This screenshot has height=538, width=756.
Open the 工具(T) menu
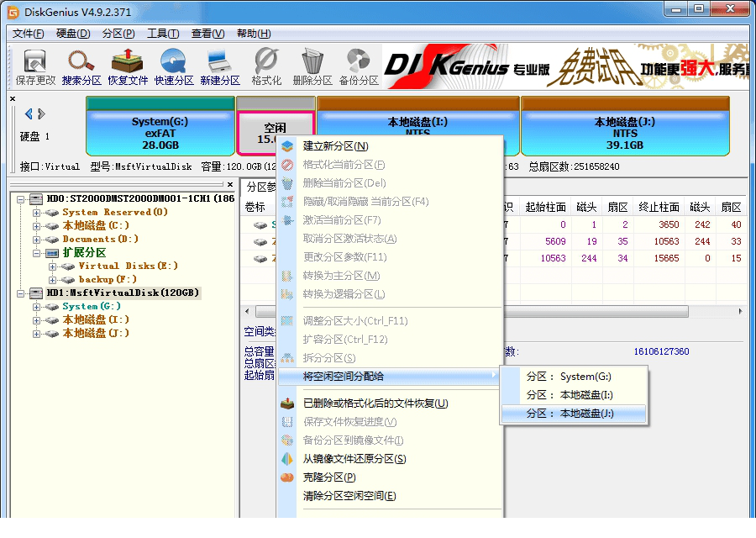(163, 34)
